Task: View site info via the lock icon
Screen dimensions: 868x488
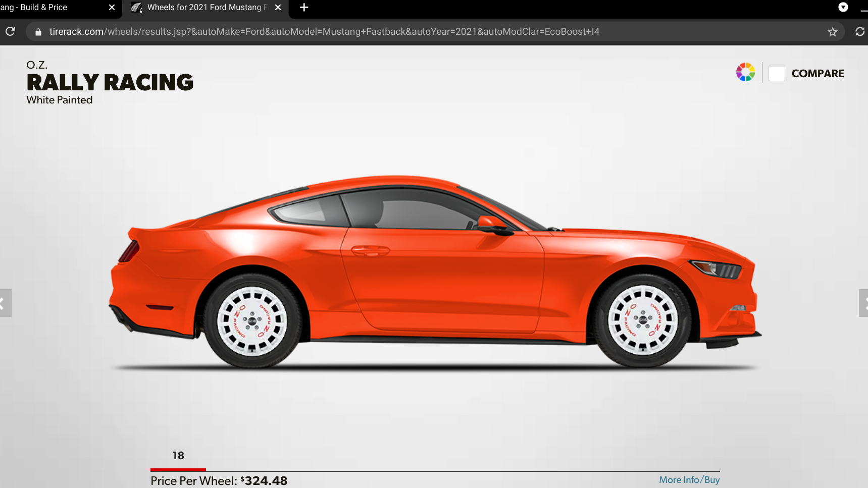Action: 38,32
